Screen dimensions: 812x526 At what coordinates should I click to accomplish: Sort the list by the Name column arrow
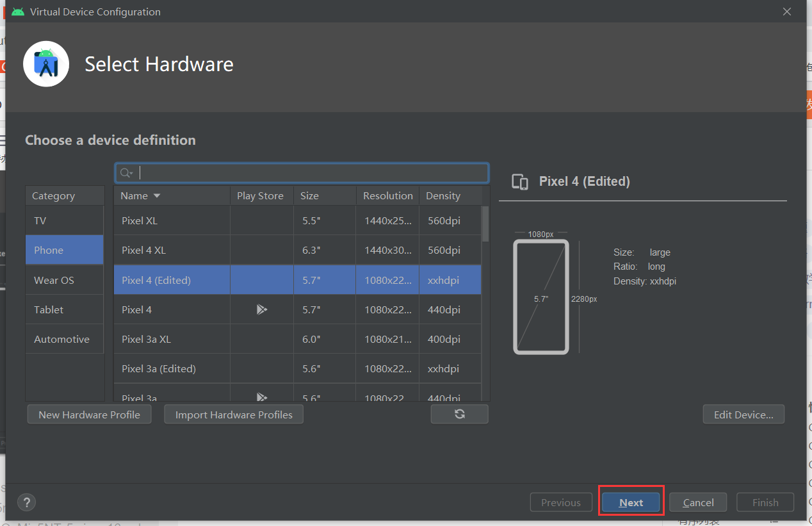point(157,196)
